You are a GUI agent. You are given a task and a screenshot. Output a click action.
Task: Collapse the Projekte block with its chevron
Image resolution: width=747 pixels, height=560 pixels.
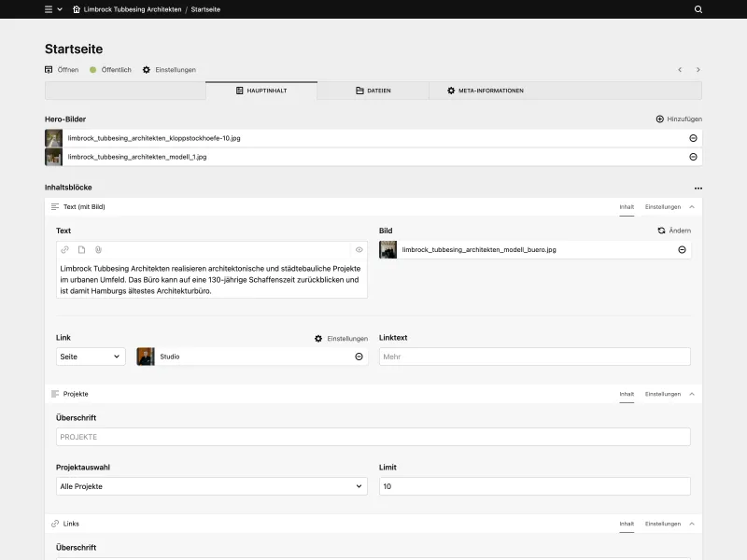pyautogui.click(x=692, y=393)
